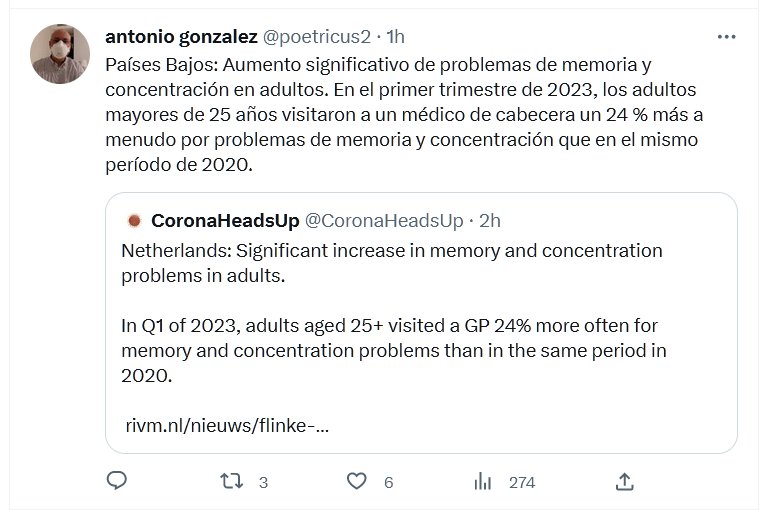
Task: Open antonio gonzalez's profile picture
Action: click(x=60, y=54)
